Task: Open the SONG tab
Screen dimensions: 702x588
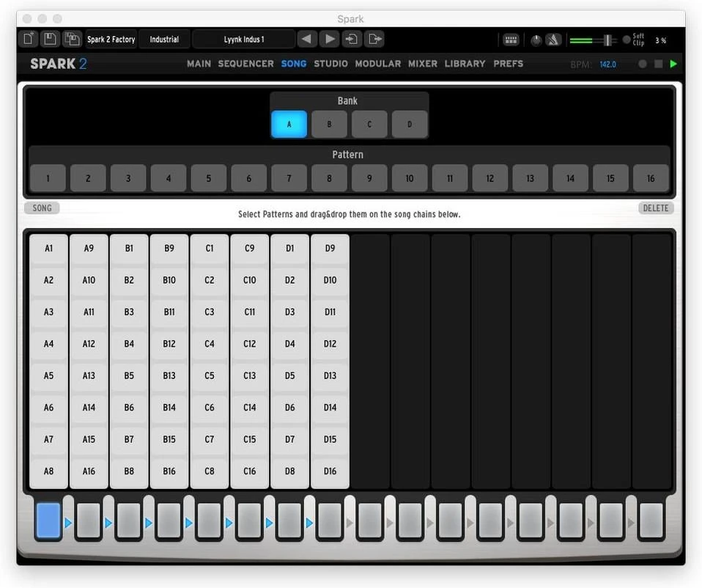Action: [x=294, y=64]
